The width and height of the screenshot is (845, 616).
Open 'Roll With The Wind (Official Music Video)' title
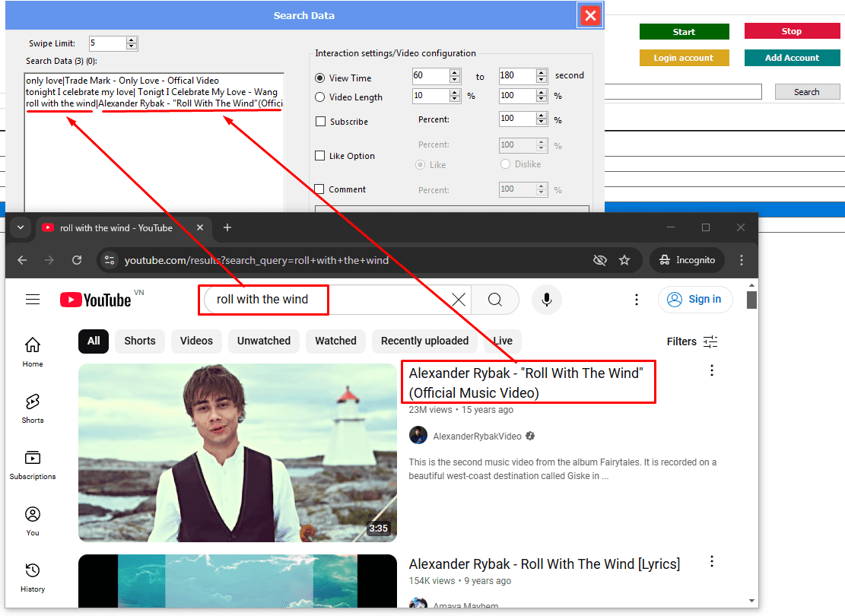click(x=526, y=383)
